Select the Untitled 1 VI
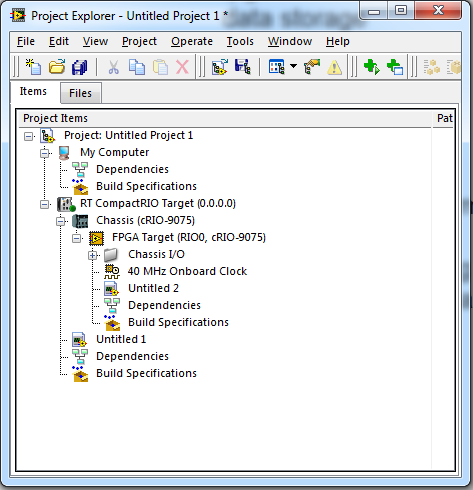 coord(121,339)
